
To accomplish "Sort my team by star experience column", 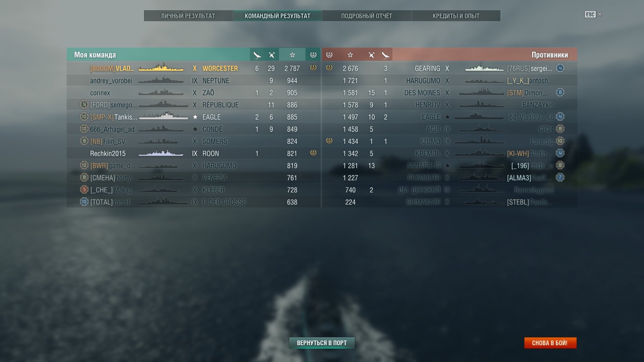I will (292, 55).
